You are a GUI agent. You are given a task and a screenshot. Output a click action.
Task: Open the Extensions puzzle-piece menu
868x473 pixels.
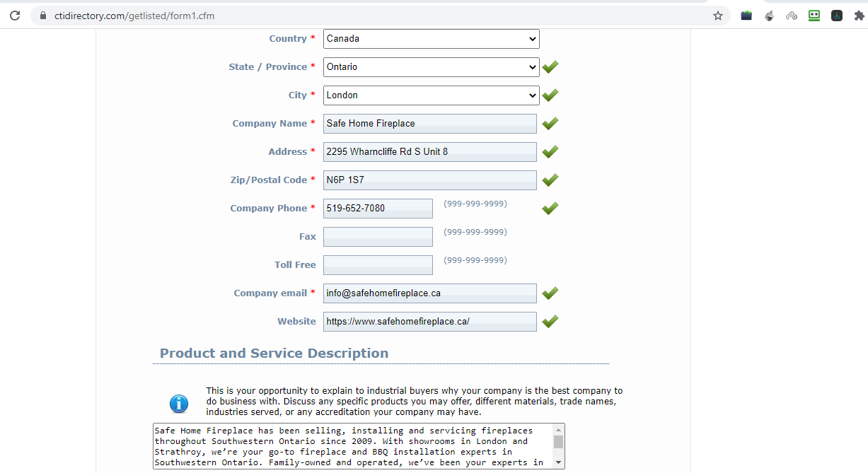point(860,15)
